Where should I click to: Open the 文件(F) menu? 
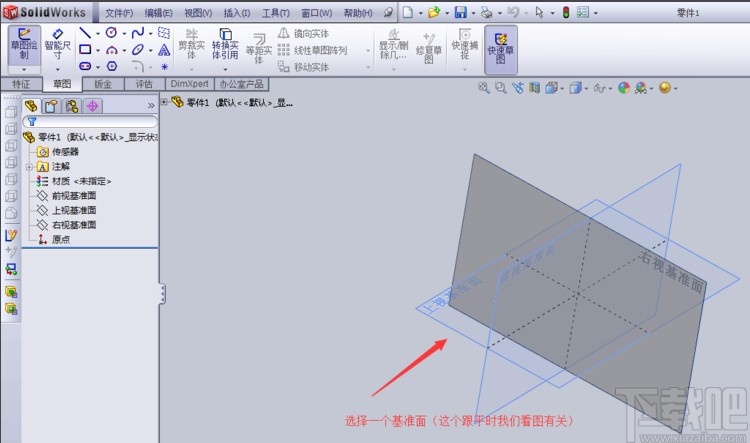coord(119,13)
